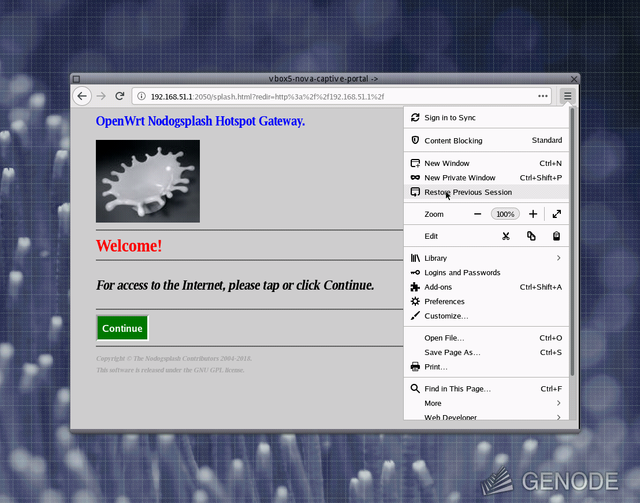The height and width of the screenshot is (503, 640).
Task: Click the menu panel vertical scrollbar
Action: (572, 242)
